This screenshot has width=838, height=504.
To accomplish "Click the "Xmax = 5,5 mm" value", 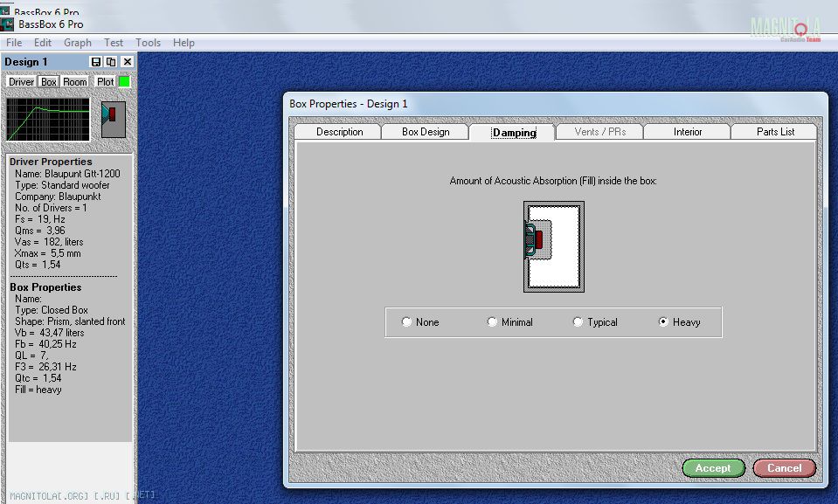I will [48, 253].
